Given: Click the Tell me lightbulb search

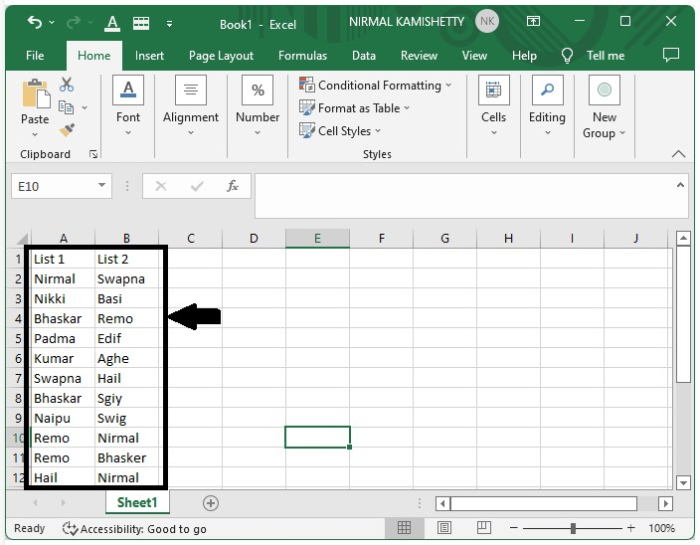Looking at the screenshot, I should click(592, 56).
